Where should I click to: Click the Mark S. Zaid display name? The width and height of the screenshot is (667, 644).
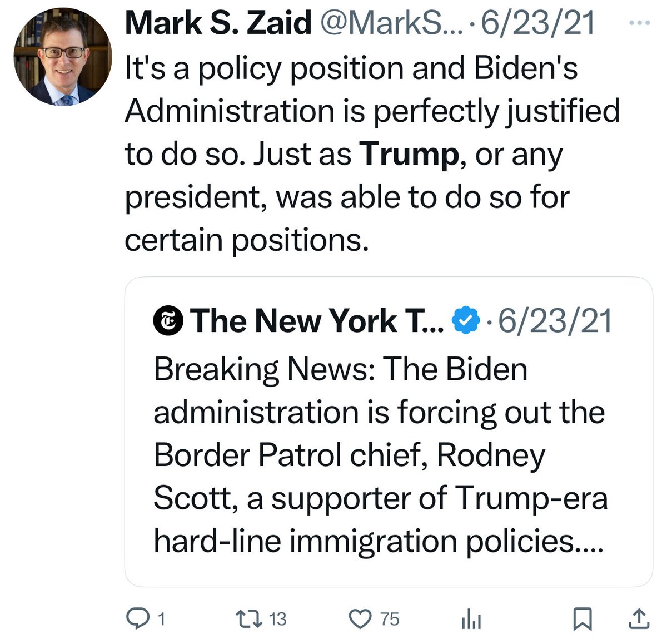pyautogui.click(x=218, y=23)
